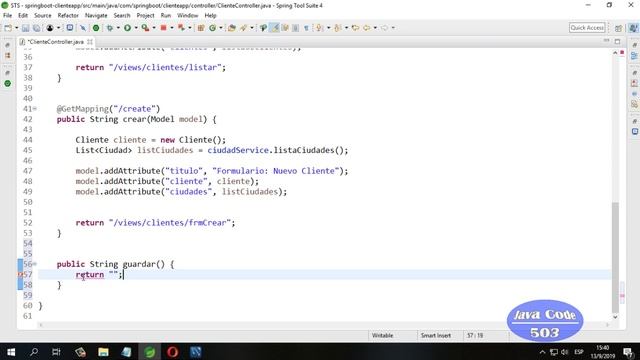Open Windows Start menu

pyautogui.click(x=11, y=352)
